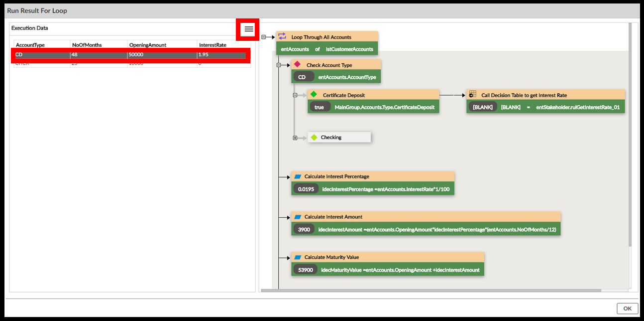This screenshot has width=644, height=321.
Task: Click the first [BLANK] result badge
Action: [482, 107]
